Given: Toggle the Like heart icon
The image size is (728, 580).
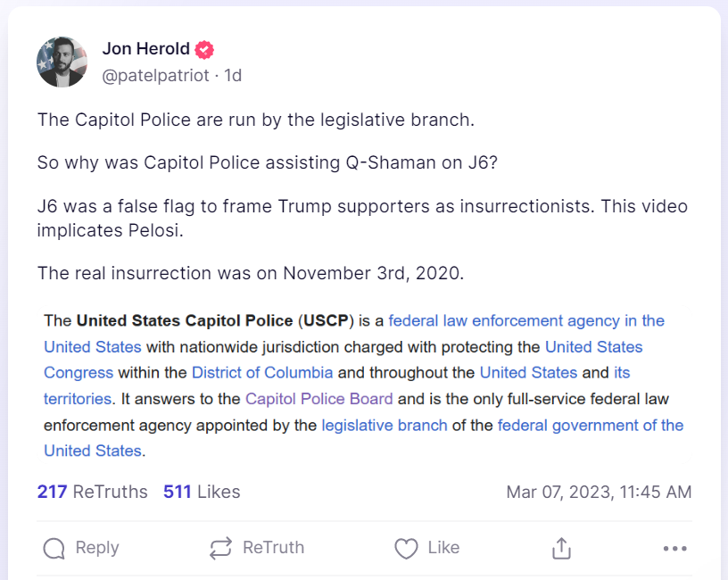Looking at the screenshot, I should (x=406, y=548).
